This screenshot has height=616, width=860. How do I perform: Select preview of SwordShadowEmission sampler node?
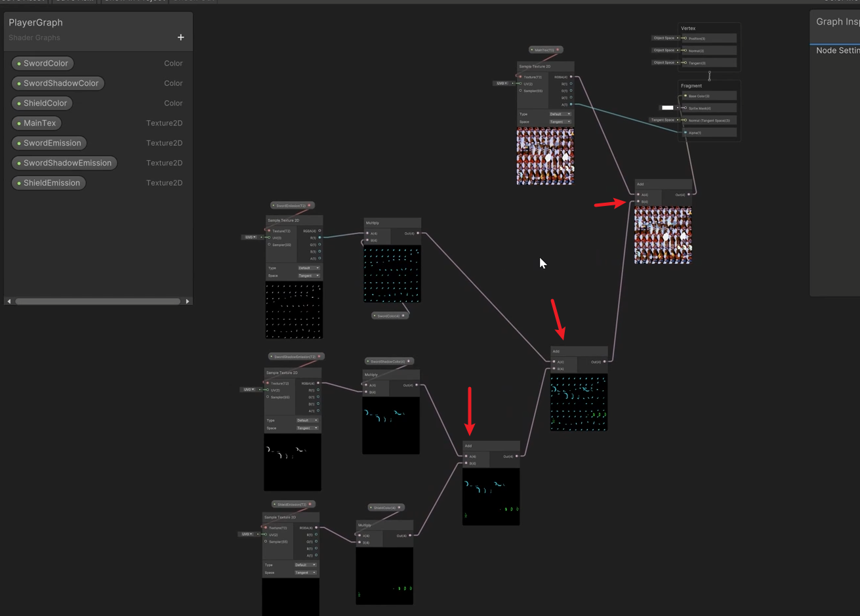click(x=293, y=462)
